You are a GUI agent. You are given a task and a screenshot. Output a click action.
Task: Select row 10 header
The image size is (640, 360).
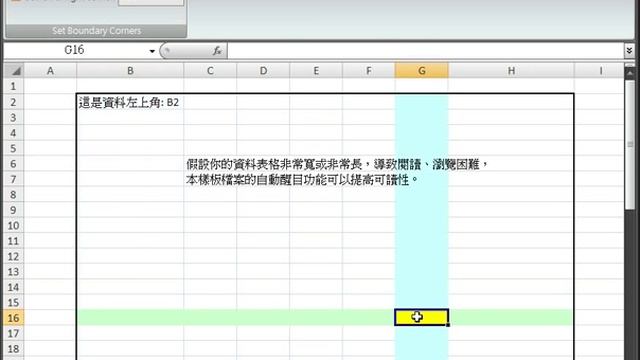click(x=13, y=225)
